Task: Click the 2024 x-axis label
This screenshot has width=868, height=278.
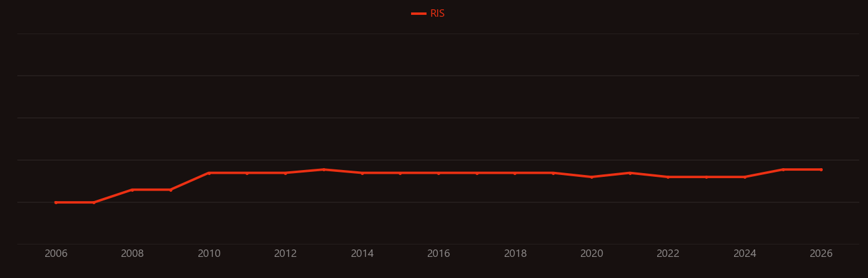Action: [745, 254]
